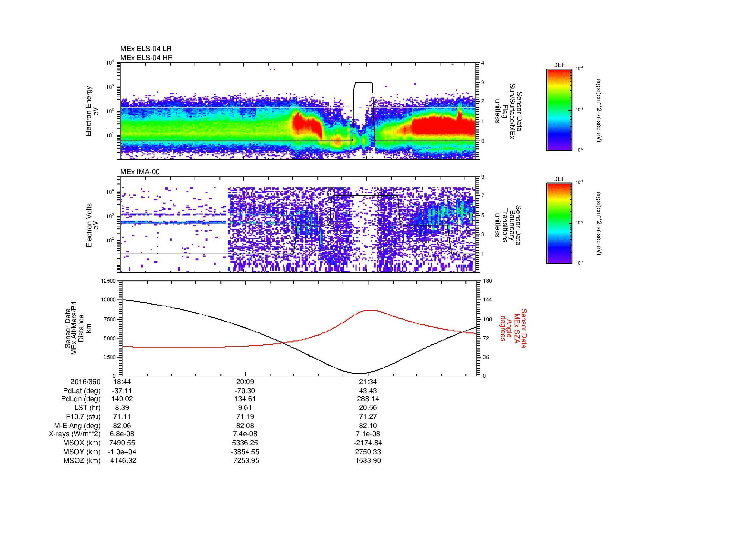This screenshot has height=534, width=756.
Task: Click M-E Ang value 82.06
Action: pos(122,425)
